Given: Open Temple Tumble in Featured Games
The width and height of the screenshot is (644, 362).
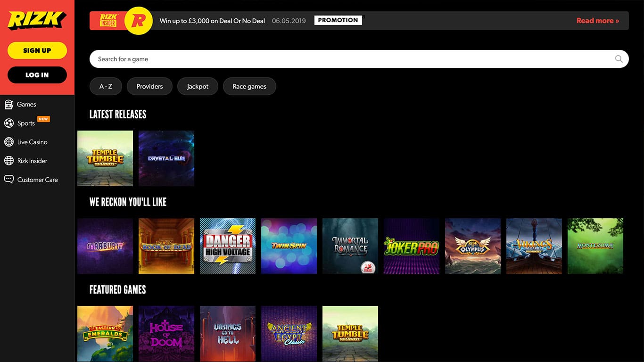Looking at the screenshot, I should [x=350, y=334].
